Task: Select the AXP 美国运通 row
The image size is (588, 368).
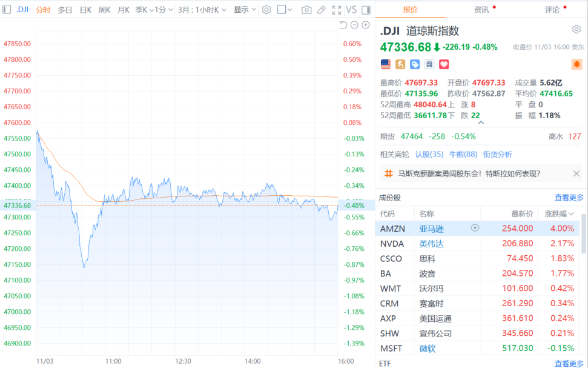Action: pos(477,318)
